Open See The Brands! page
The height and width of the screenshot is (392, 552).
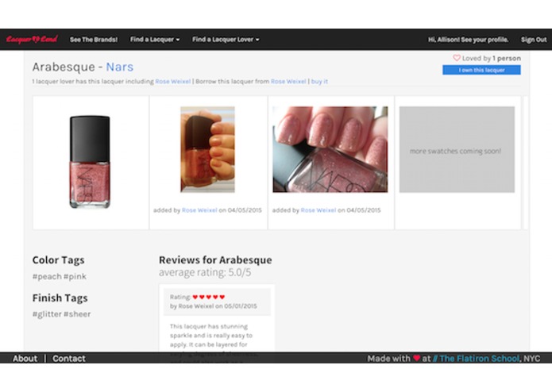click(94, 40)
